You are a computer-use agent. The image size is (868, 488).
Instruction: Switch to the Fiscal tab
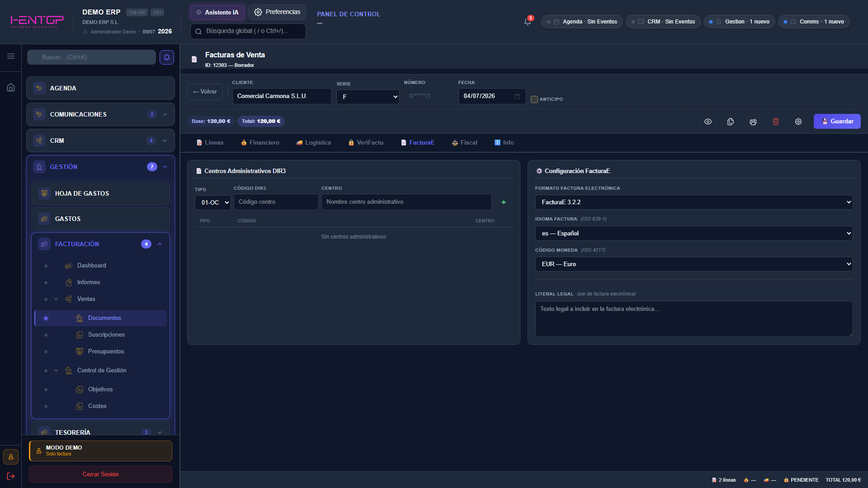point(464,143)
